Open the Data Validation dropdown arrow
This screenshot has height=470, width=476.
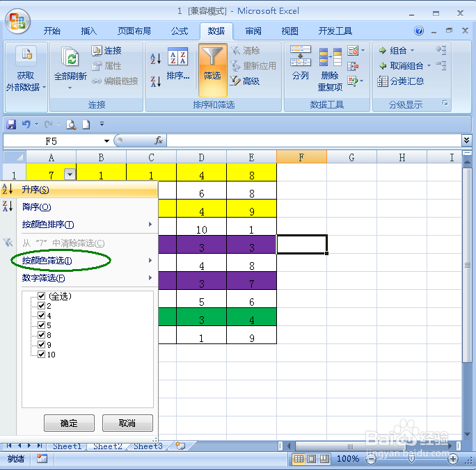pos(363,50)
